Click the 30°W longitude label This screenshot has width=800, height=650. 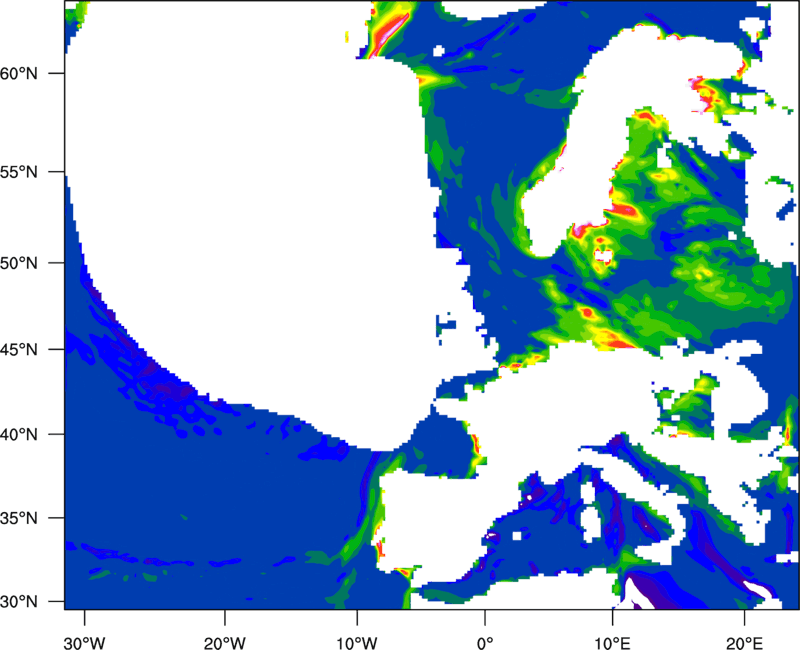coord(84,643)
